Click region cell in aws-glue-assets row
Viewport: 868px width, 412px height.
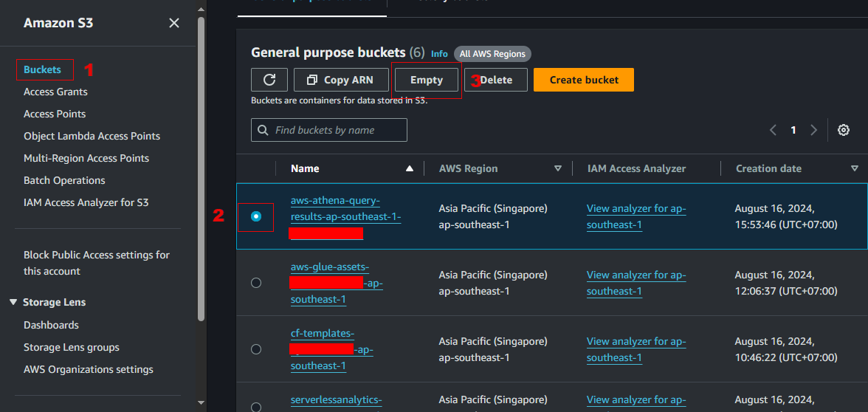(493, 283)
